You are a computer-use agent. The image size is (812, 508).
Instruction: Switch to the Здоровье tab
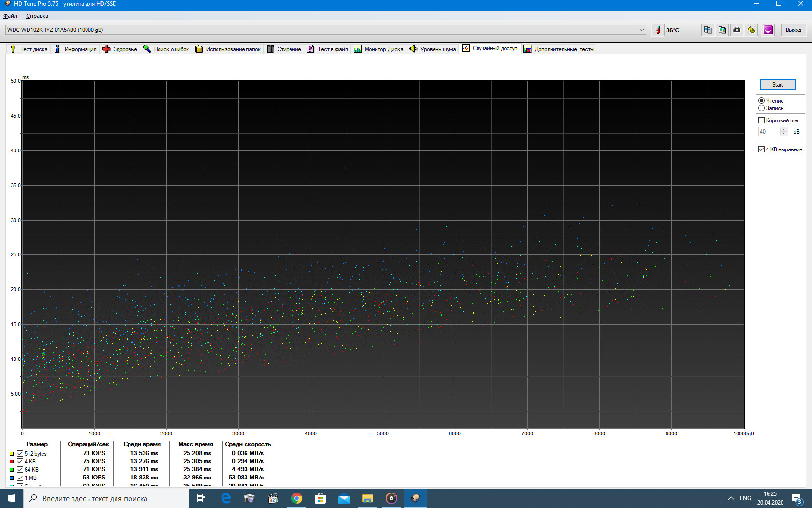(120, 49)
